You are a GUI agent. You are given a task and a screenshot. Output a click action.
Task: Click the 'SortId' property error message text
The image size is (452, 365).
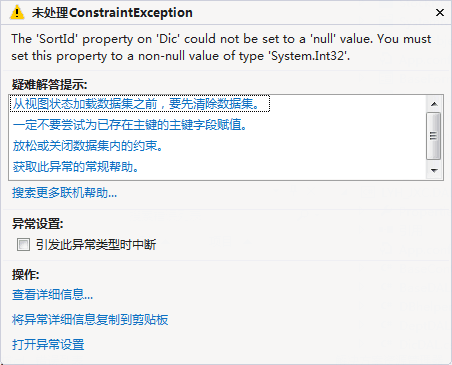221,47
